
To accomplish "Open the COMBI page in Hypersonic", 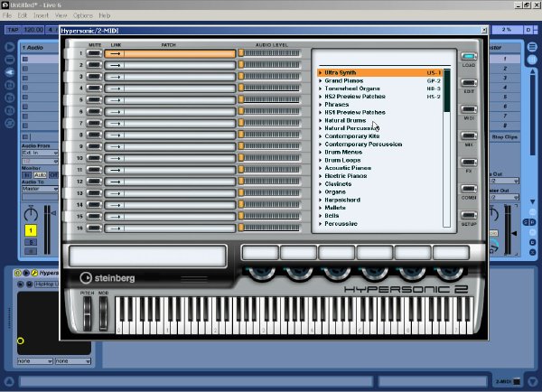I will coord(469,189).
